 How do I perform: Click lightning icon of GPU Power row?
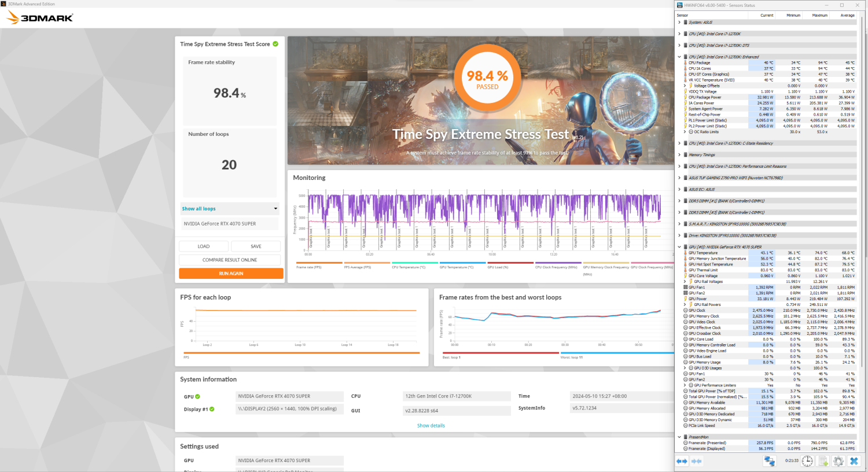(686, 299)
